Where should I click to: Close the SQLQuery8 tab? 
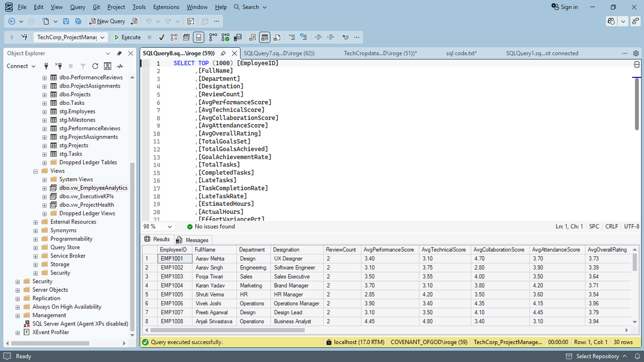pos(235,54)
